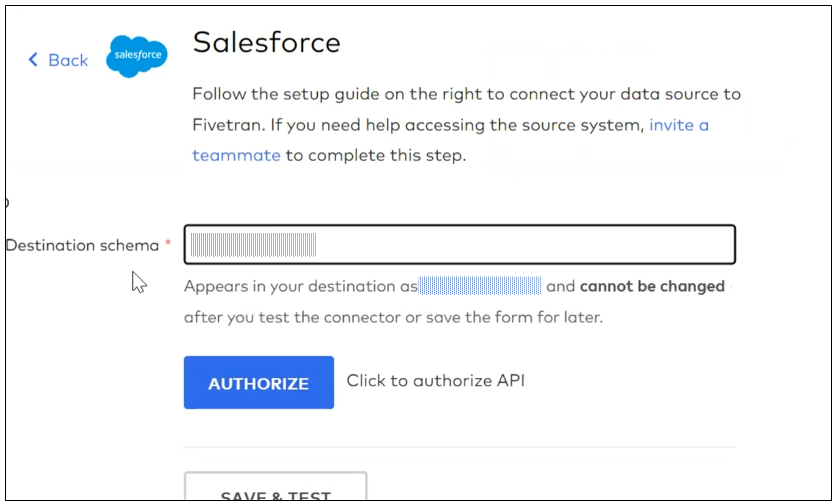Click the "teammate" link text on the second line

[x=236, y=155]
